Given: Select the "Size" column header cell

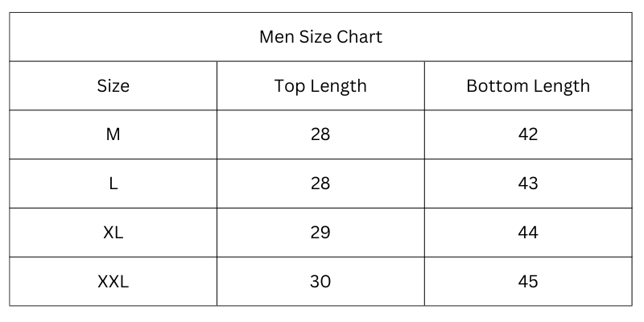Looking at the screenshot, I should click(x=113, y=86).
